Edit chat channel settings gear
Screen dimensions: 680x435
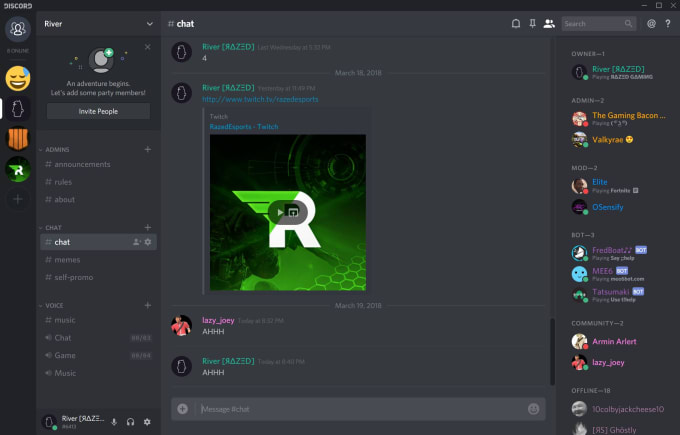[148, 242]
